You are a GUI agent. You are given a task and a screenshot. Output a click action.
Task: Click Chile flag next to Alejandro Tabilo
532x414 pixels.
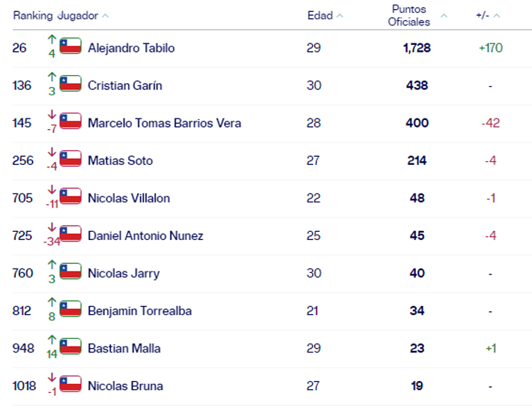tap(70, 46)
